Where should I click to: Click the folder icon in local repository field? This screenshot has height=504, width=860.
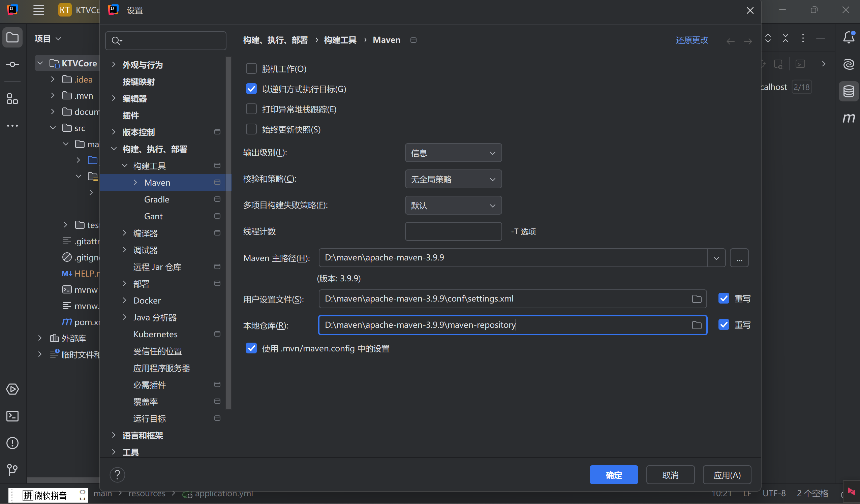(697, 325)
